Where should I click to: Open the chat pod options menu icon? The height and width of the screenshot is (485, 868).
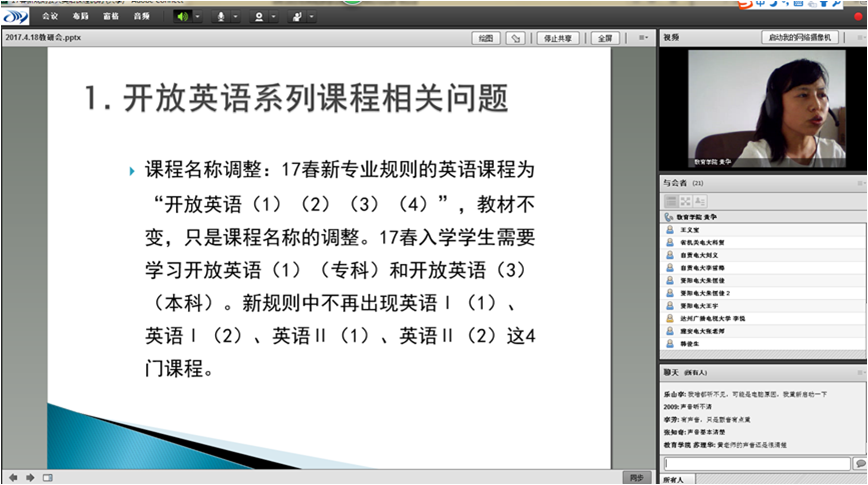(861, 373)
